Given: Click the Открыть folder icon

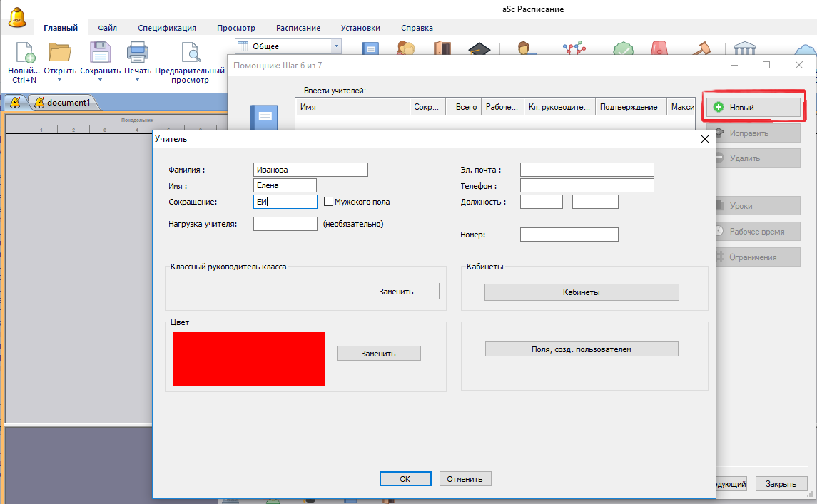Looking at the screenshot, I should (59, 54).
